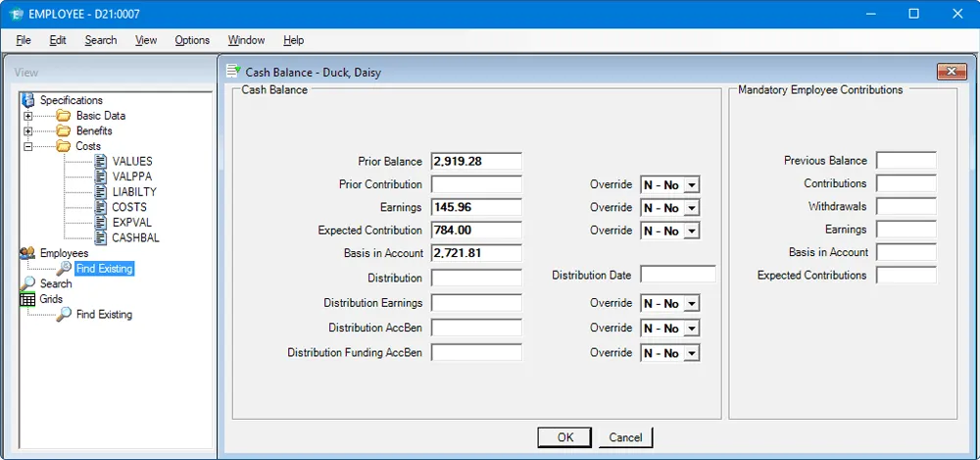
Task: Click magnifier icon beside highlighted Find Existing
Action: click(x=64, y=269)
